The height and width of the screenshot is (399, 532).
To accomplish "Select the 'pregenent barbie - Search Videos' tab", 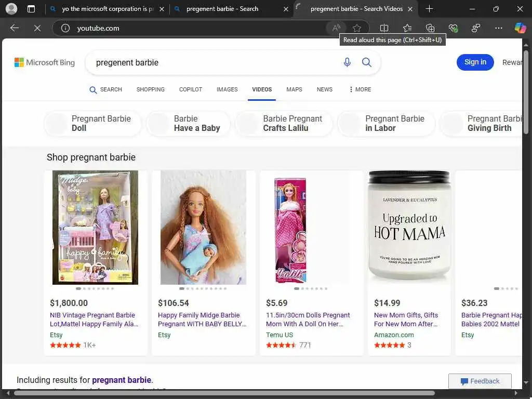I will pos(354,9).
